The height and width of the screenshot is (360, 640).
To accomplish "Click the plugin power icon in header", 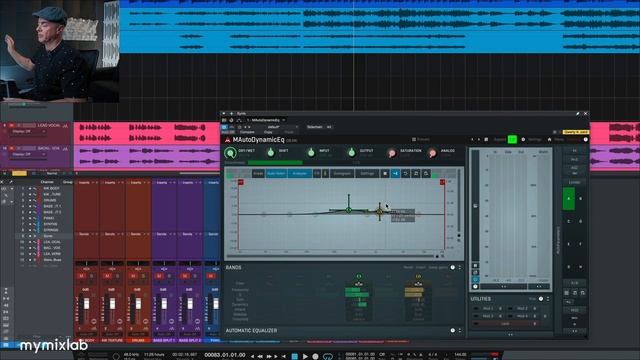I will (x=231, y=120).
